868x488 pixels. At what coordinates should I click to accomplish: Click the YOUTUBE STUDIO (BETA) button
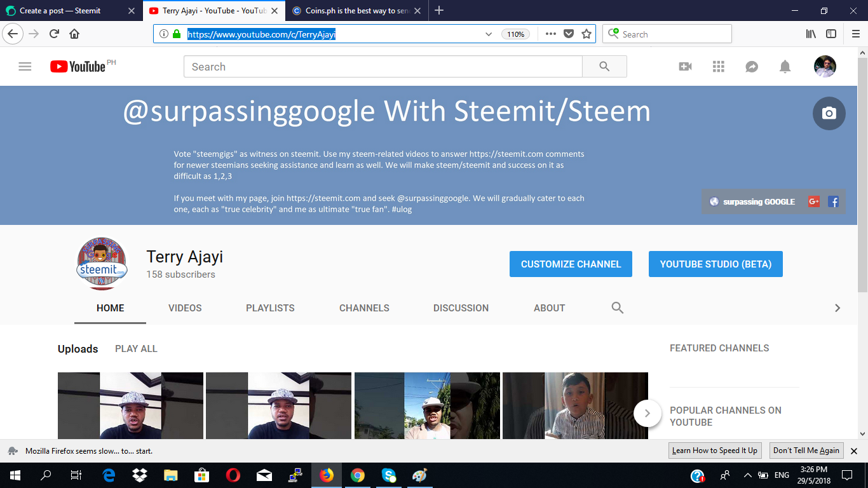pyautogui.click(x=715, y=264)
